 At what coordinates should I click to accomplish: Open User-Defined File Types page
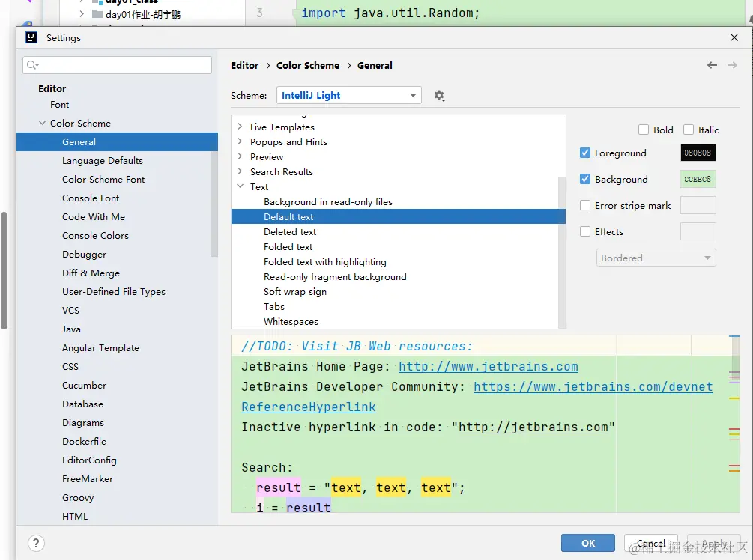(113, 292)
